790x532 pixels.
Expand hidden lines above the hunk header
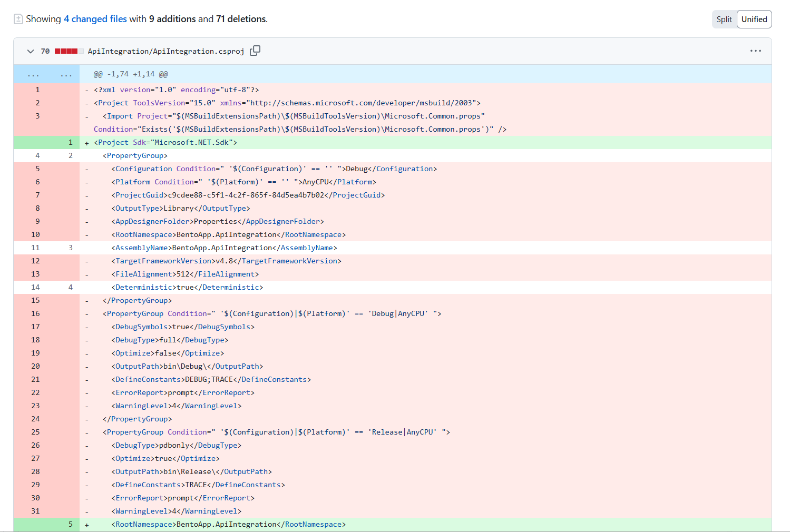click(x=46, y=74)
